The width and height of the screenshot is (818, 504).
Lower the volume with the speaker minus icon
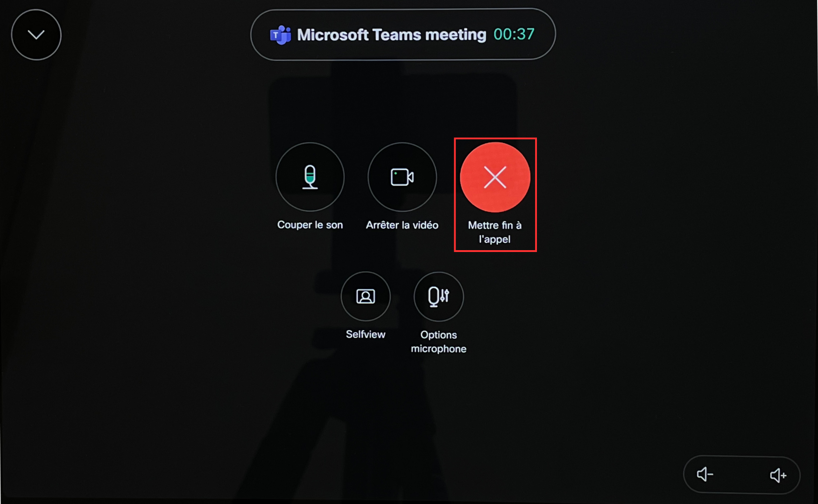click(705, 475)
